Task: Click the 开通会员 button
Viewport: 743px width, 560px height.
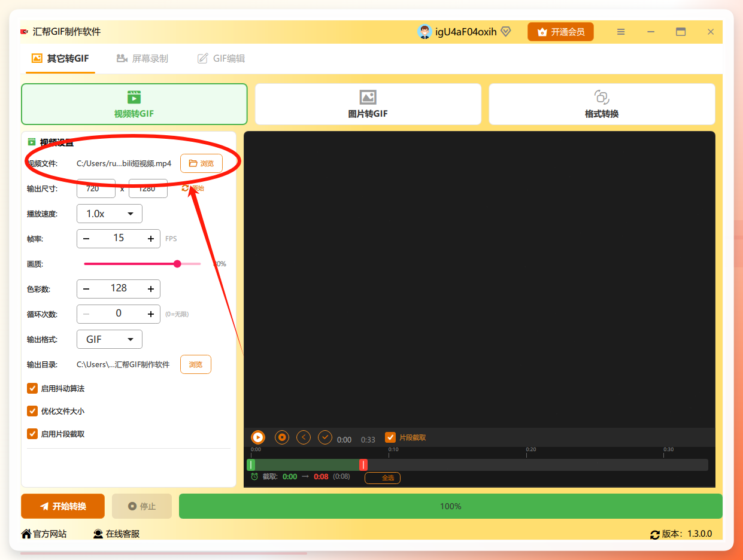Action: [560, 32]
